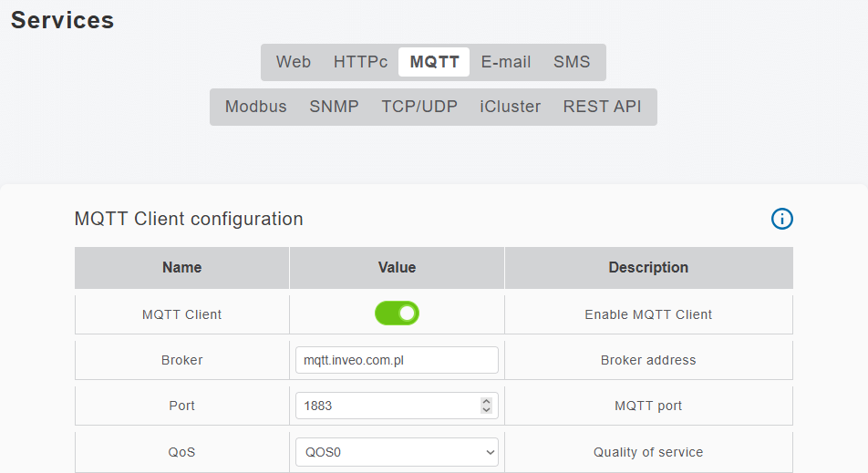Click into the Broker address field
Screen dimensions: 868x473
click(x=397, y=360)
